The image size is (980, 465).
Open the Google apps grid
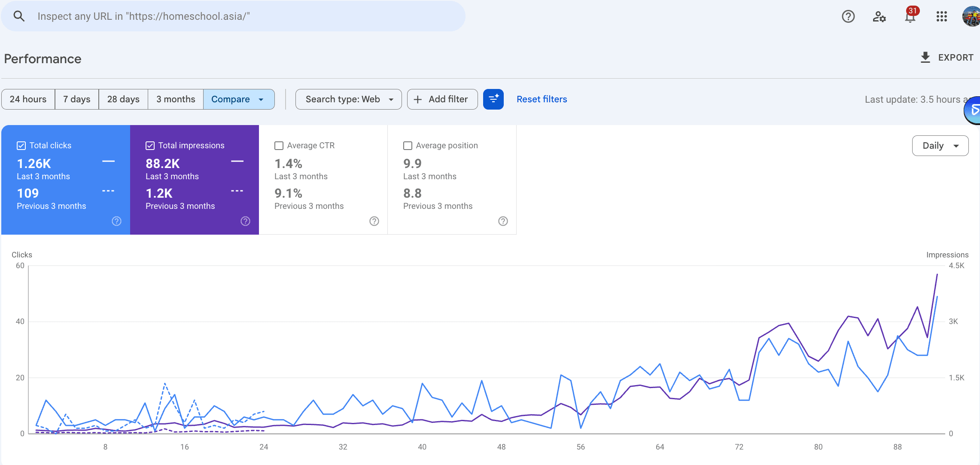pos(941,16)
